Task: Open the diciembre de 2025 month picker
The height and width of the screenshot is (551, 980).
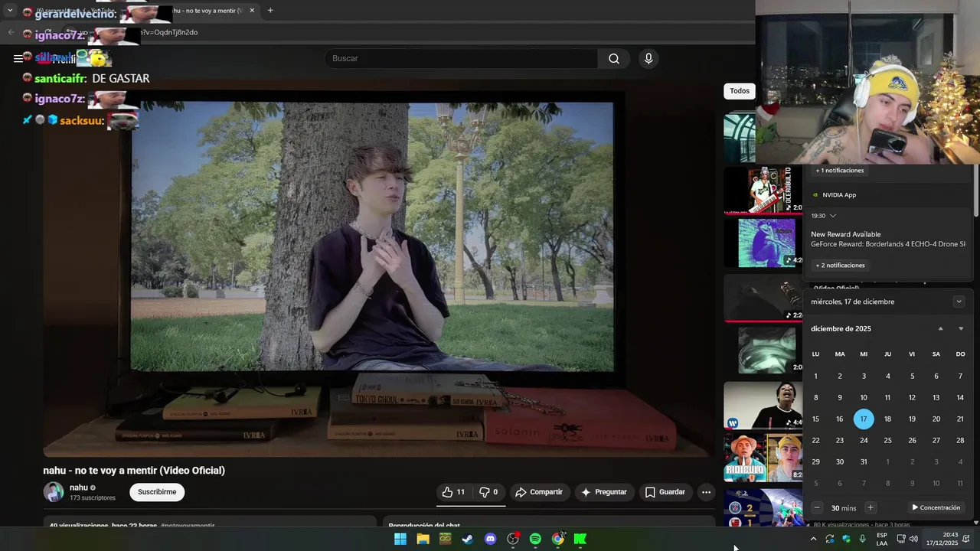Action: coord(841,329)
